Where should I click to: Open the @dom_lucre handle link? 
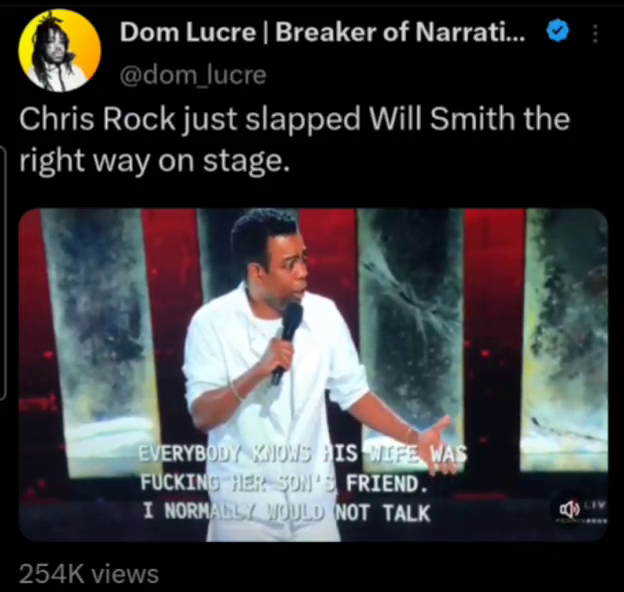pyautogui.click(x=193, y=75)
